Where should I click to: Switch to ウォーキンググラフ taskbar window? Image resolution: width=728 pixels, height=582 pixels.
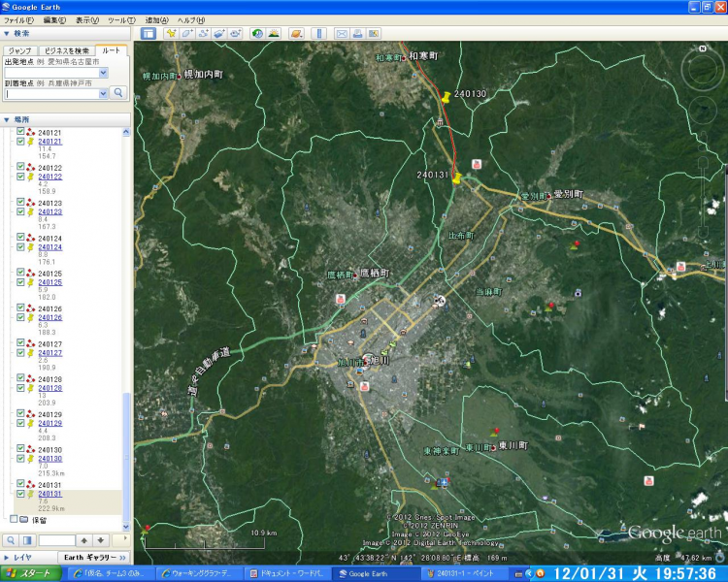point(200,573)
